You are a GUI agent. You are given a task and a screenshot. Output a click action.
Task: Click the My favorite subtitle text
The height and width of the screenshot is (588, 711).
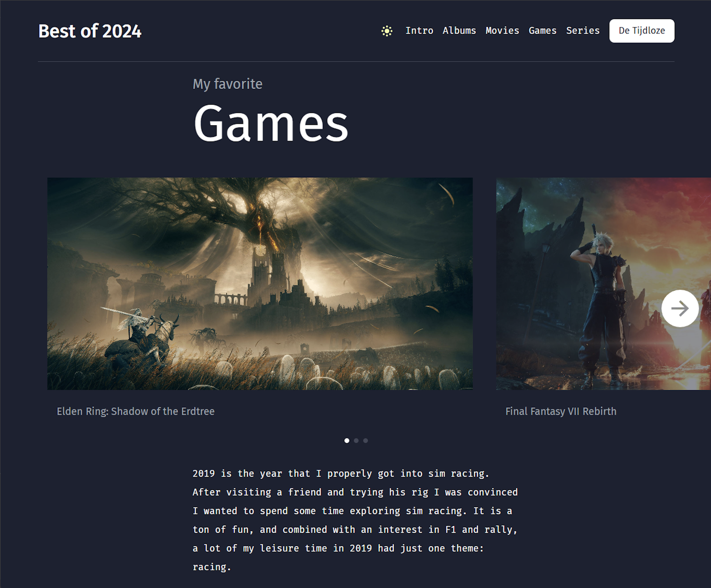pyautogui.click(x=228, y=84)
